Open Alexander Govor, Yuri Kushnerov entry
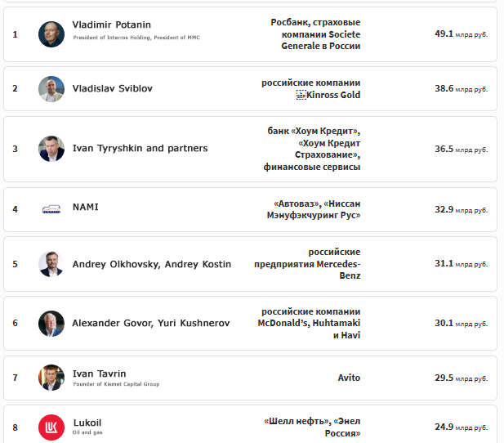The width and height of the screenshot is (504, 443). pyautogui.click(x=151, y=323)
